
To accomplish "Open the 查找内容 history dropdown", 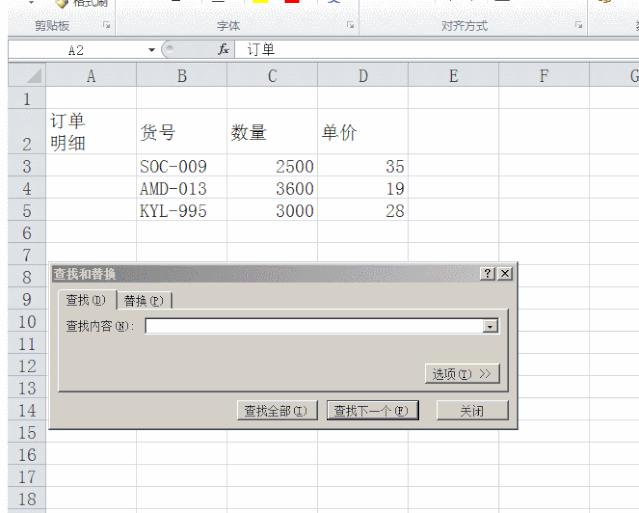I will [x=490, y=326].
